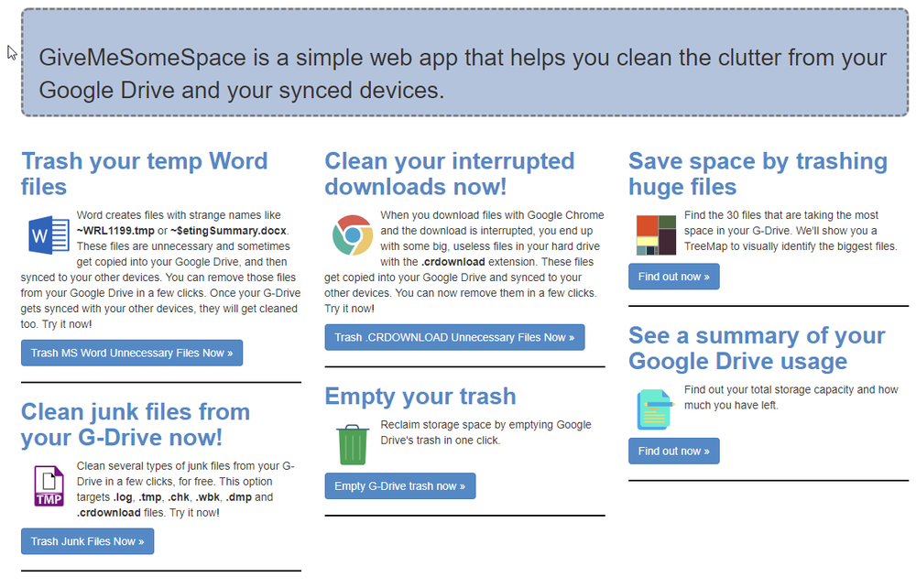Click 'Clean your interrupted downloads now!' heading
The image size is (916, 588).
tap(450, 174)
